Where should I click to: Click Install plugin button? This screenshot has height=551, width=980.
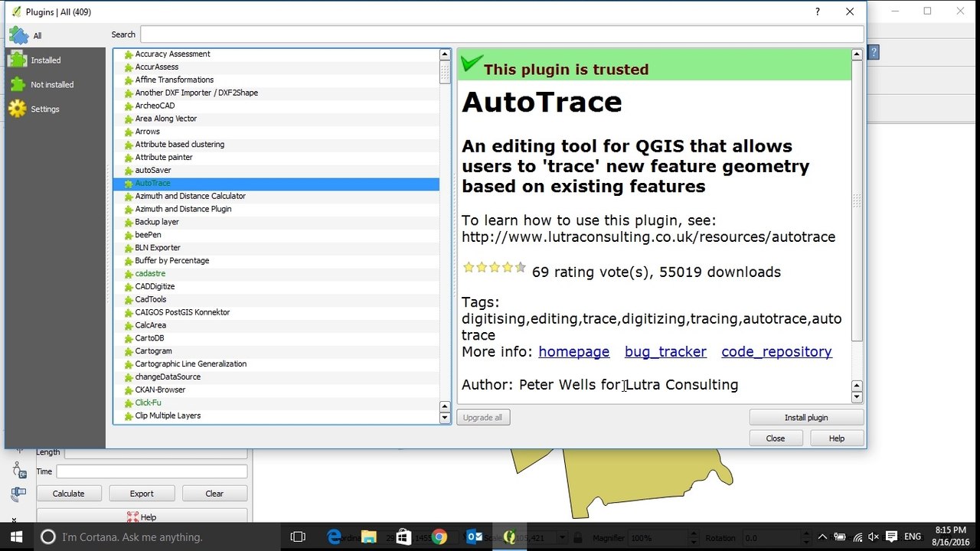click(x=806, y=417)
